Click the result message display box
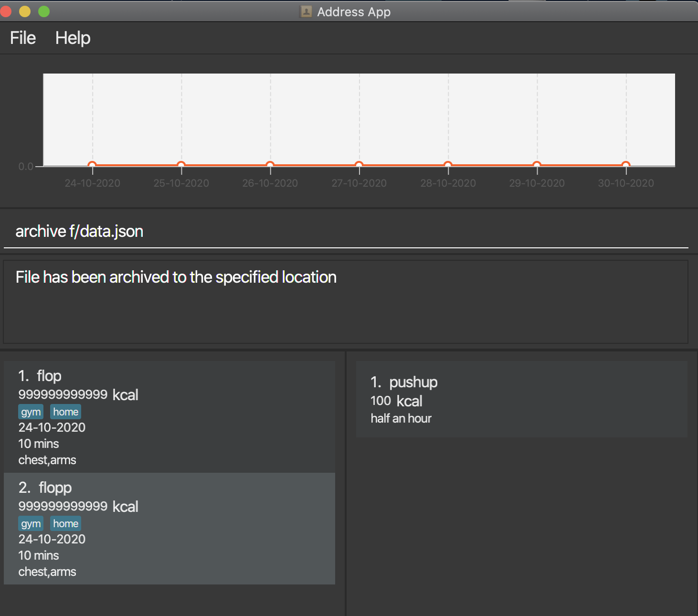The image size is (698, 616). (346, 302)
